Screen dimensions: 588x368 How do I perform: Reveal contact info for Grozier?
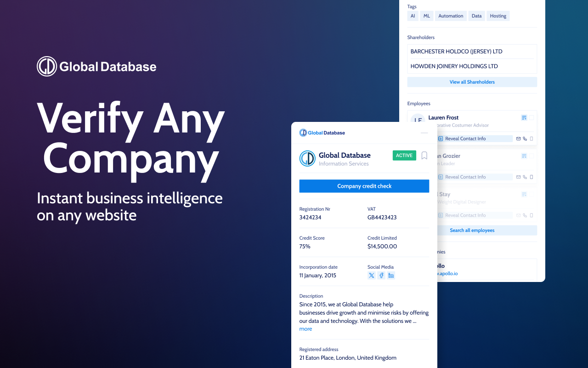click(475, 177)
